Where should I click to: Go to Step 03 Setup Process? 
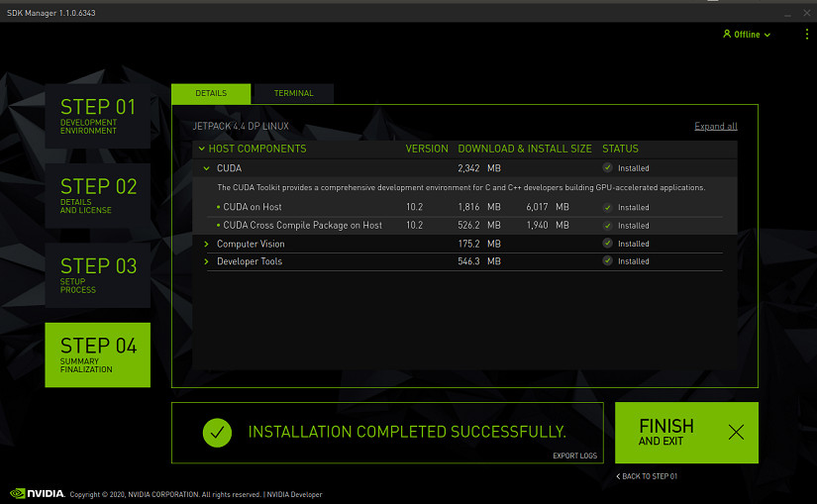[x=98, y=274]
